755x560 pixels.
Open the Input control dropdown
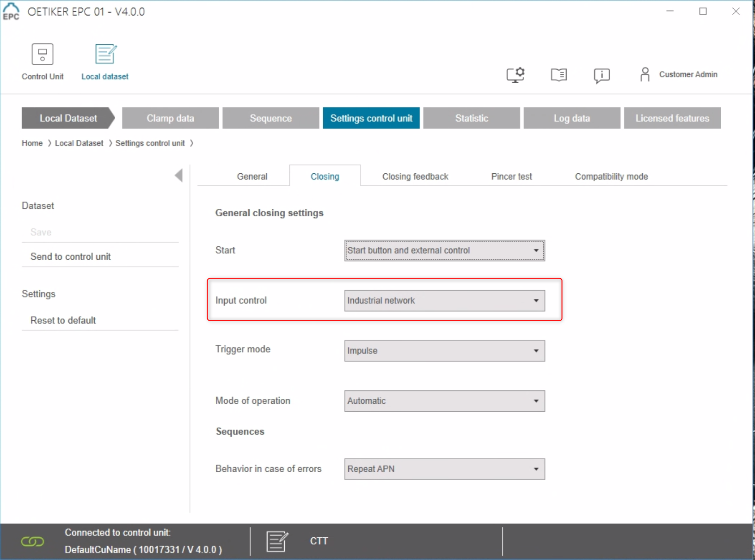[x=444, y=301]
